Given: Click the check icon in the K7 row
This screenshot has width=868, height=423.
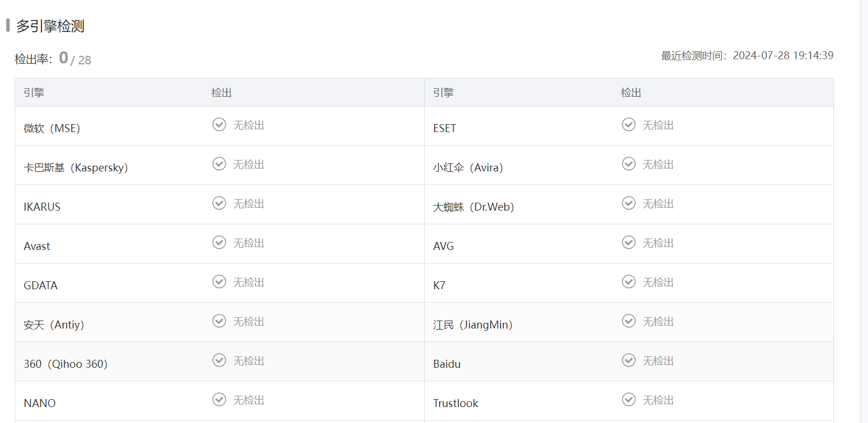Looking at the screenshot, I should 629,282.
